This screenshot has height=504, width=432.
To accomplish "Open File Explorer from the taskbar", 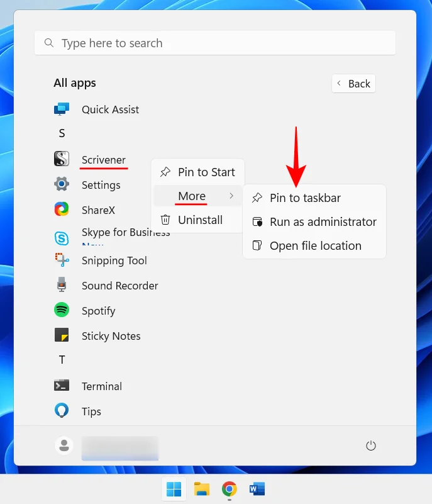I will (202, 490).
